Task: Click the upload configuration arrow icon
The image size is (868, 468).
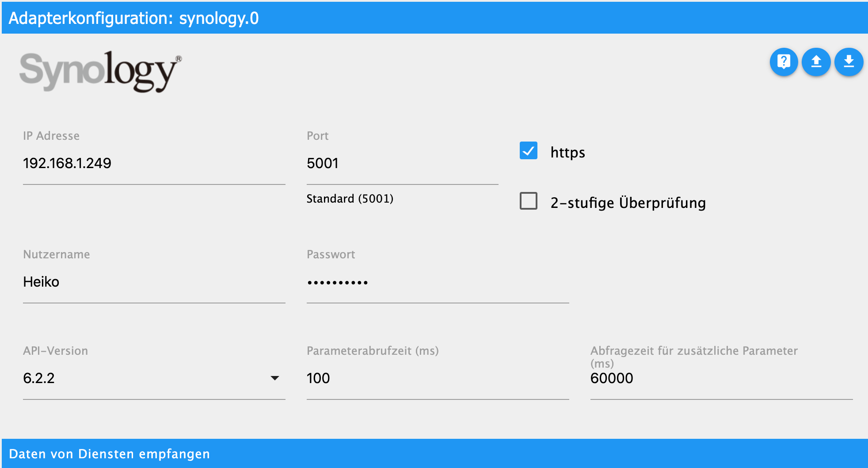Action: [816, 62]
